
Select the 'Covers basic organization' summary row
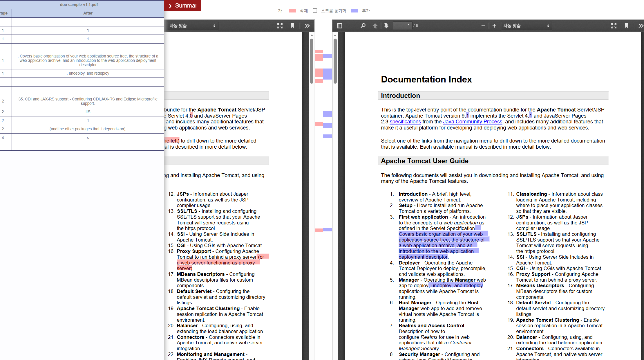(x=82, y=60)
